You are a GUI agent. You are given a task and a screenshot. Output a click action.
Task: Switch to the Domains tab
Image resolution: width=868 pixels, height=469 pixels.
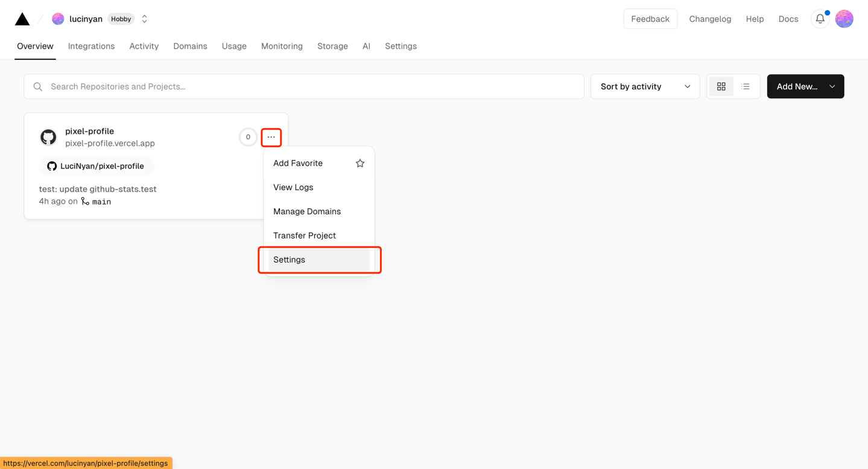190,46
